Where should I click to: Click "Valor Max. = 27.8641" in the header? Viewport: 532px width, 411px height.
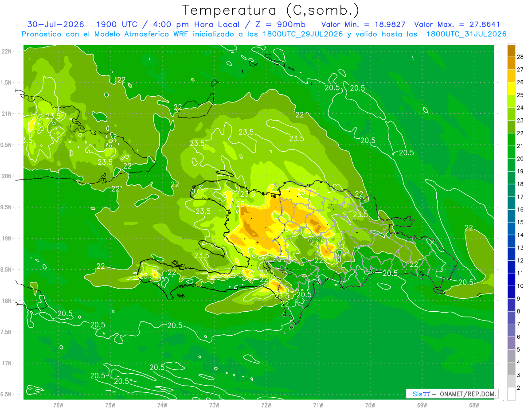pos(457,24)
